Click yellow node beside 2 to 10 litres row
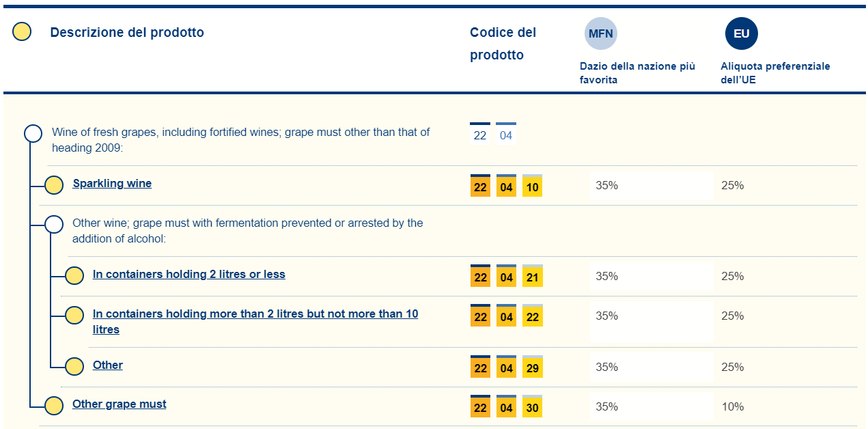Screen dimensions: 868x429 click(74, 315)
